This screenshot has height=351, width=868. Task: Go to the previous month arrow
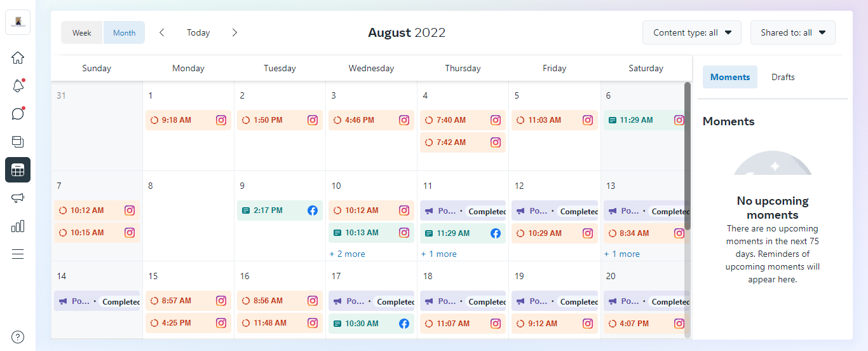(x=162, y=32)
